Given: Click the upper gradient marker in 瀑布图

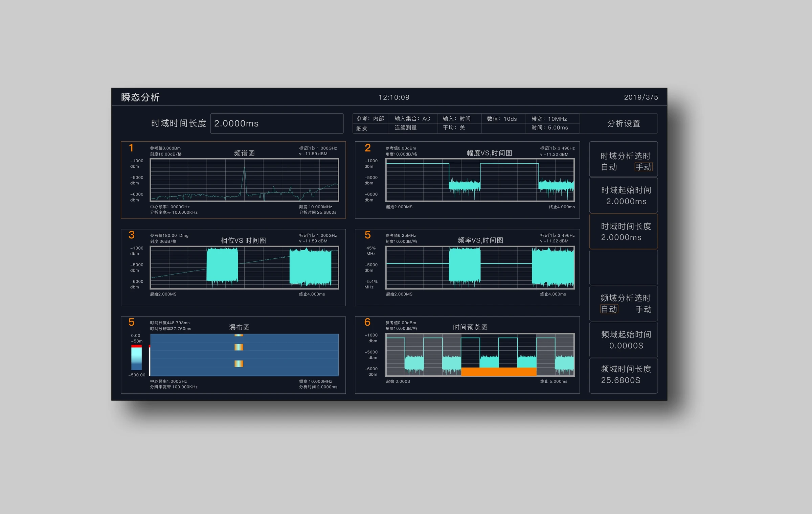Looking at the screenshot, I should pos(239,335).
